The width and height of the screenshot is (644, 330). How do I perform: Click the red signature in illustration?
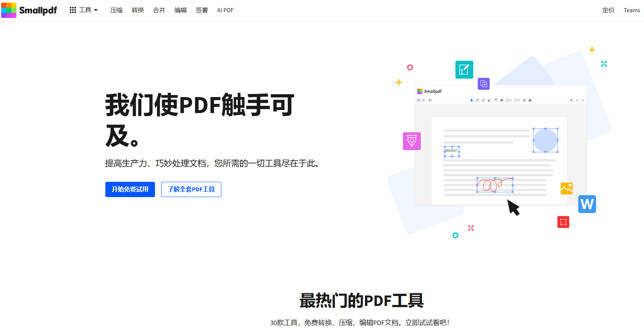[x=495, y=185]
